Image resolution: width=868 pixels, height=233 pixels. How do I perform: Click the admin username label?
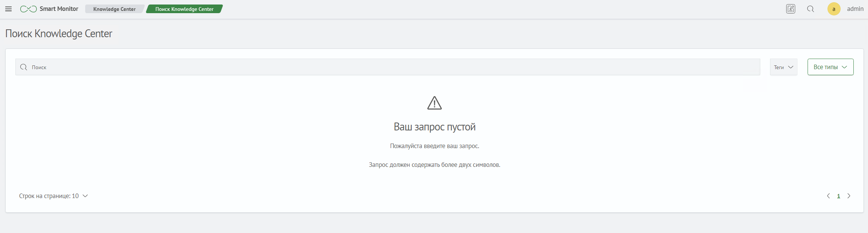(855, 9)
